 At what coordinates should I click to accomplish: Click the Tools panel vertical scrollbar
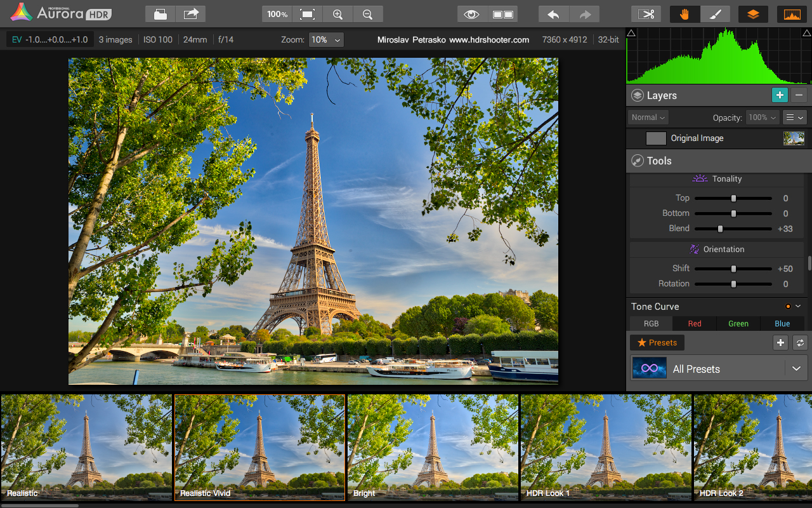809,263
